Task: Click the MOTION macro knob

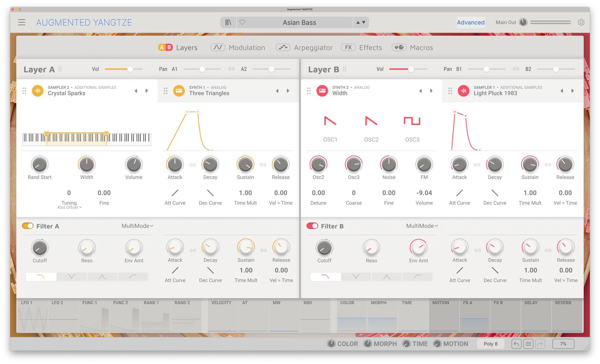Action: point(437,344)
